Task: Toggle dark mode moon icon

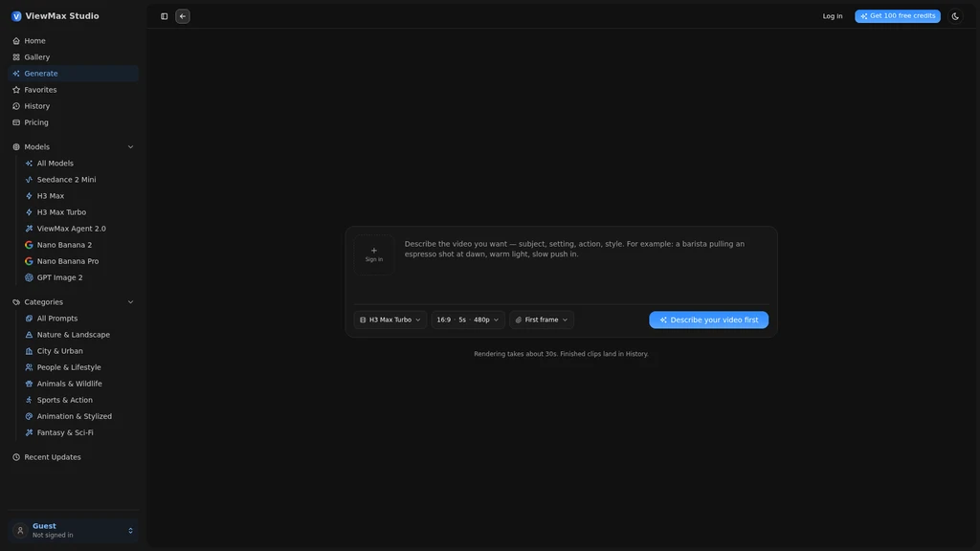Action: (955, 16)
